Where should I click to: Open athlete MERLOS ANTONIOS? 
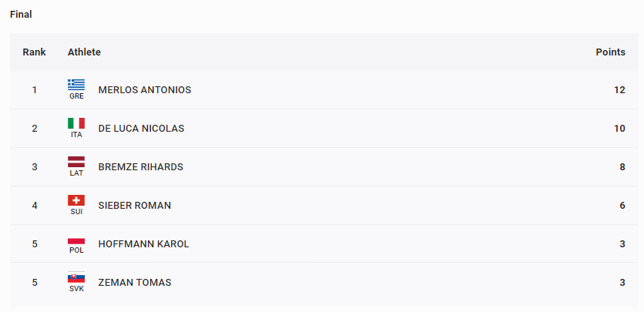coord(145,90)
